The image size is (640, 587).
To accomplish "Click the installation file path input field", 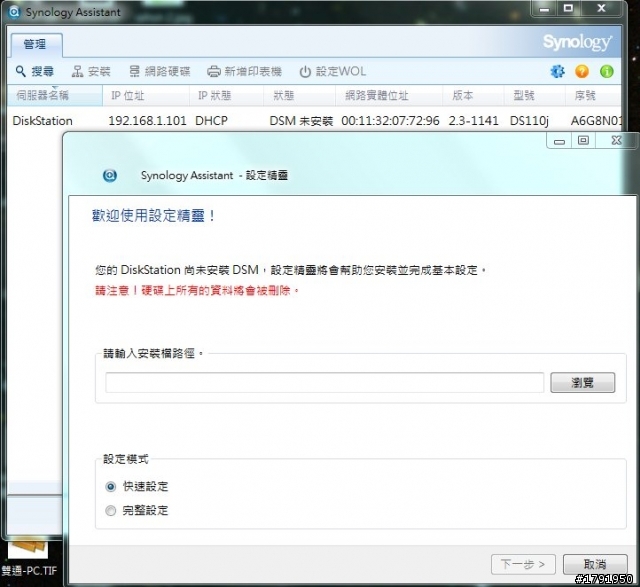I will 324,382.
